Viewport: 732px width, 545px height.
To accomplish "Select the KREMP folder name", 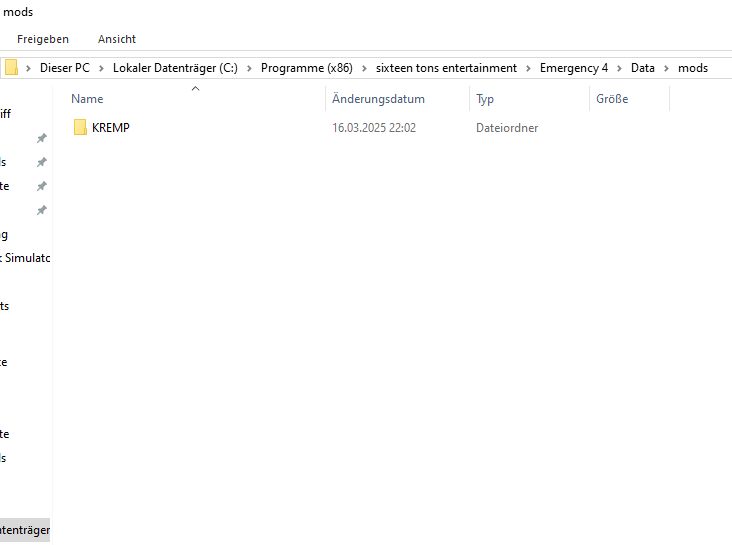I will coord(111,128).
